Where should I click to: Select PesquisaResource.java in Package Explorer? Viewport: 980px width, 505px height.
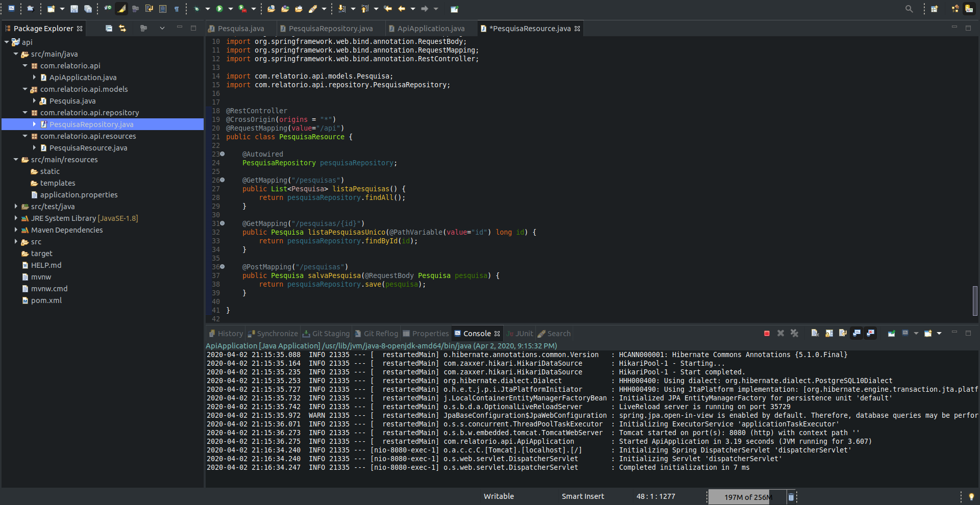pyautogui.click(x=88, y=148)
